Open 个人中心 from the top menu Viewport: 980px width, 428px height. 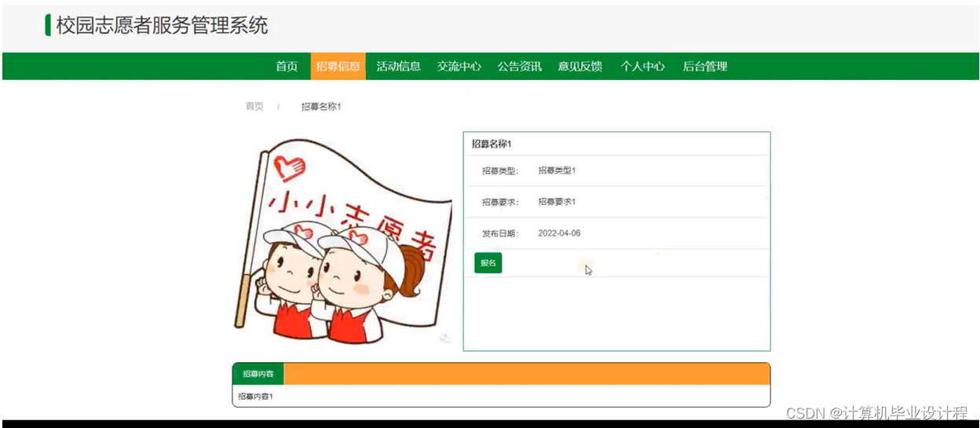(x=642, y=67)
